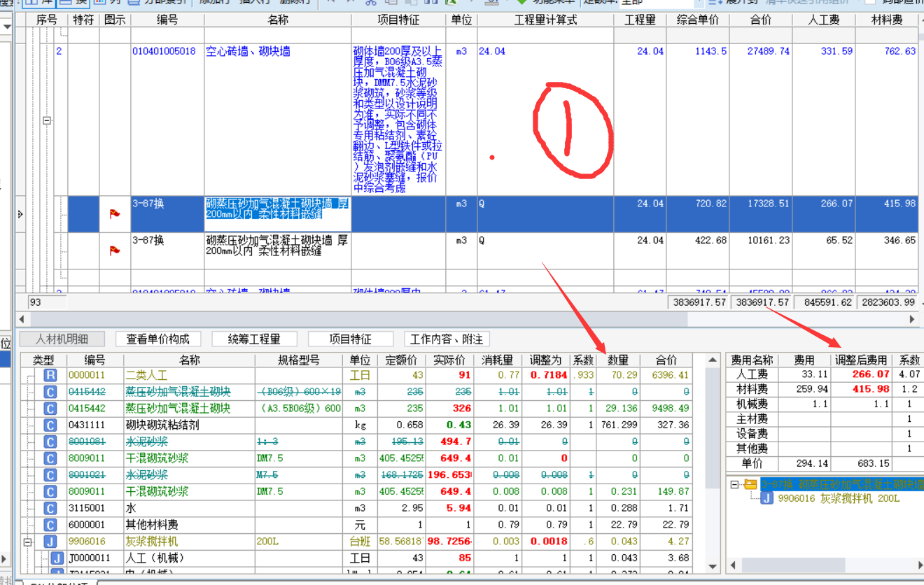
Task: Collapse the 3-87换 node in the right tree
Action: (734, 484)
